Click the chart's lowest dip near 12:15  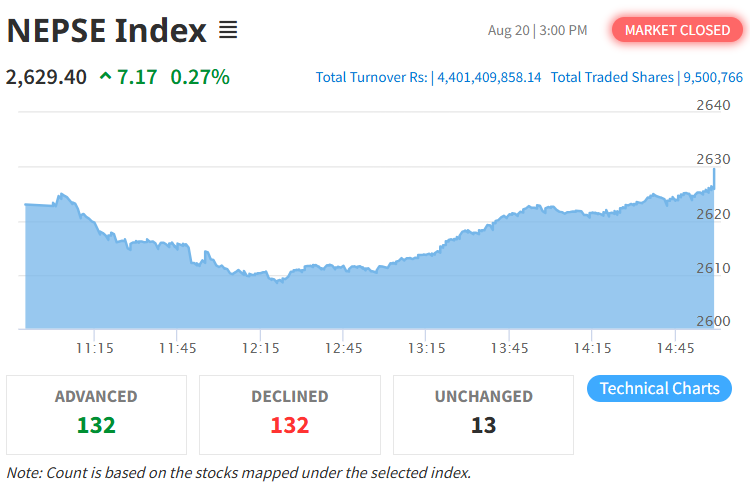(278, 281)
